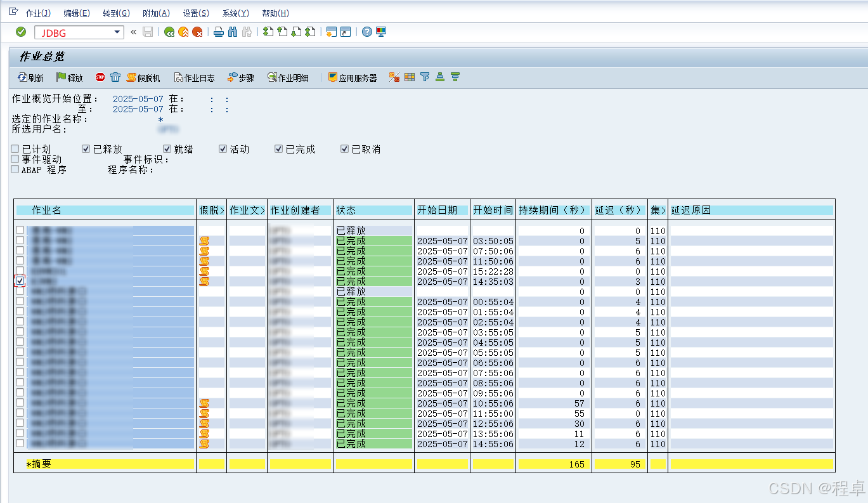Click the Back icon in standard toolbar

169,32
